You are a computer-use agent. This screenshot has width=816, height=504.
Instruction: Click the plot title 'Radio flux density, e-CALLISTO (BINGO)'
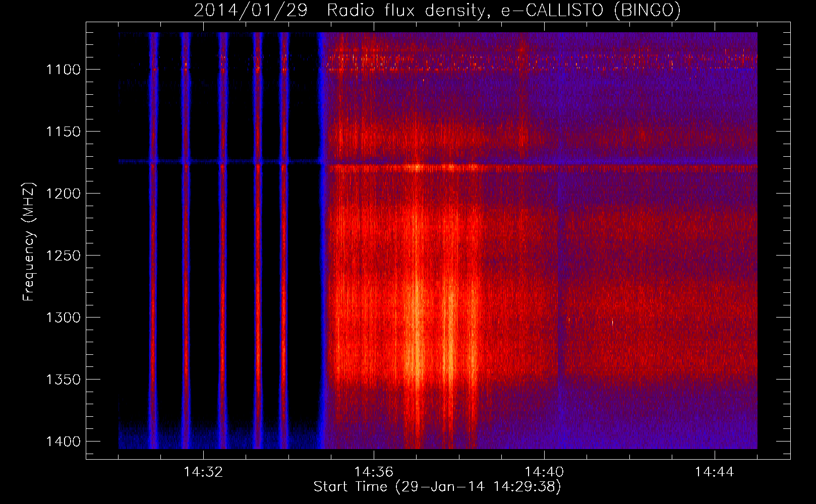click(504, 10)
